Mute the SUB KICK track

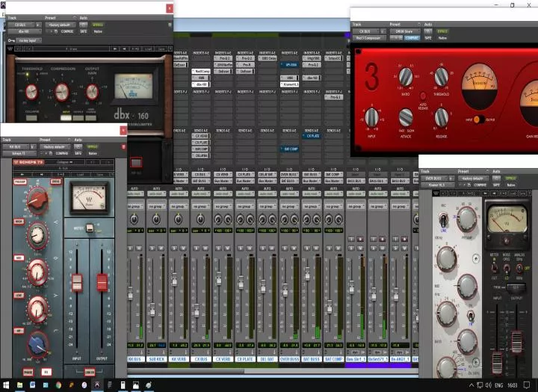tap(161, 248)
